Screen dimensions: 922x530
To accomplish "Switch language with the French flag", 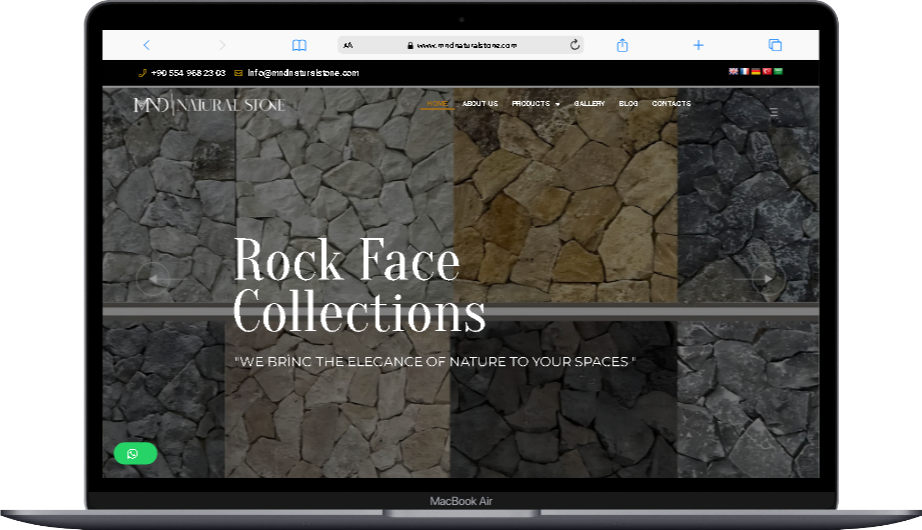I will pos(744,71).
